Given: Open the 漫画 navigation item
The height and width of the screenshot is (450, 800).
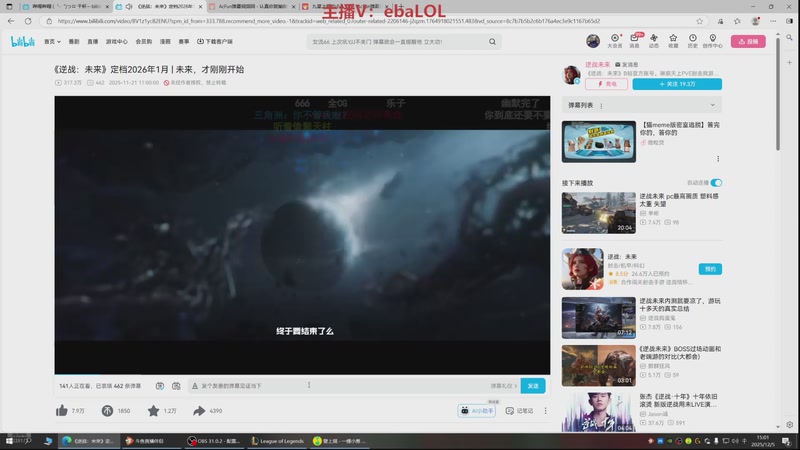Looking at the screenshot, I should [x=165, y=41].
